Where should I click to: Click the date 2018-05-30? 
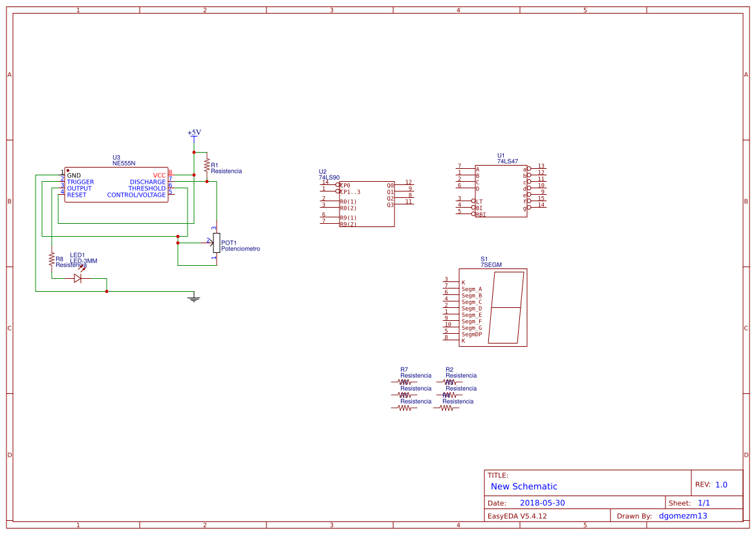point(543,503)
